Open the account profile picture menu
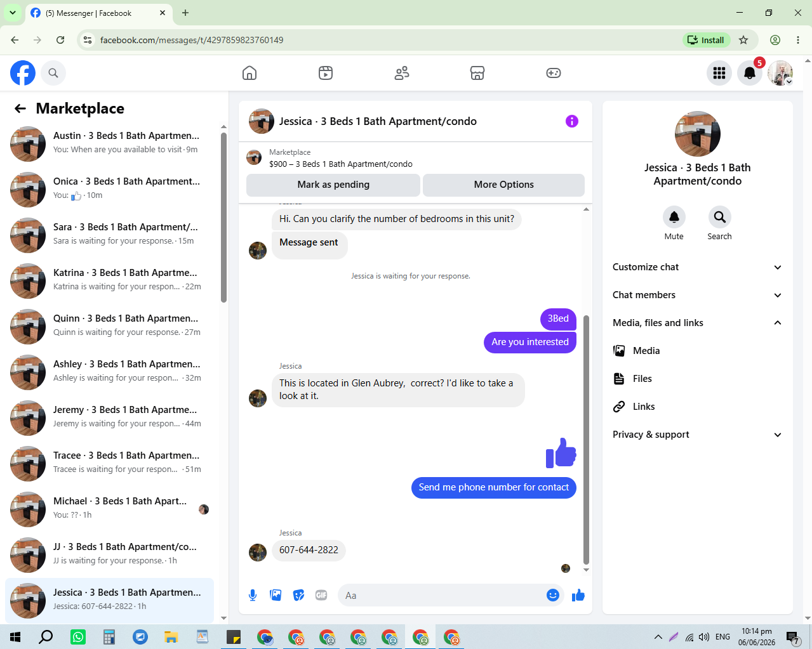The image size is (812, 649). 780,73
